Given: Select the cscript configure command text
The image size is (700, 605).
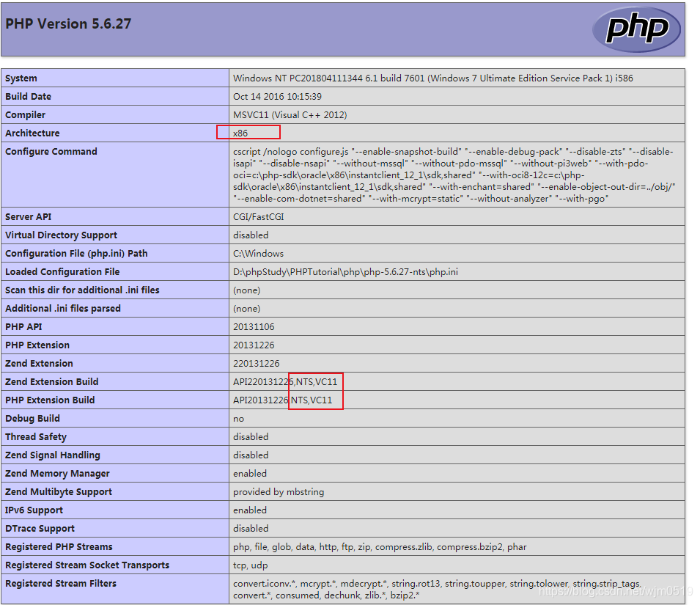Looking at the screenshot, I should click(454, 175).
